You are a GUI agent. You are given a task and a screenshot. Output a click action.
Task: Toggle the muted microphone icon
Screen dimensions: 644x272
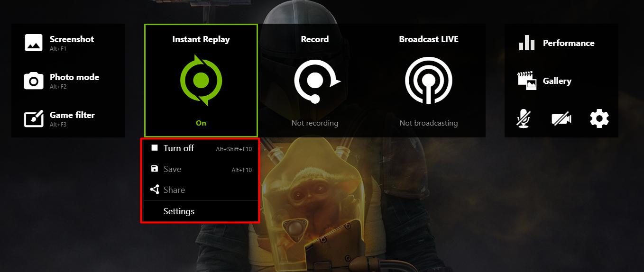[x=524, y=118]
